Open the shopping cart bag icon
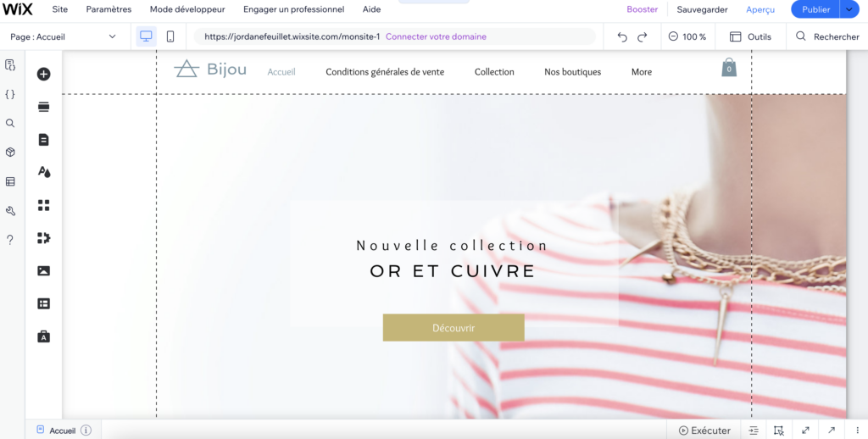The height and width of the screenshot is (439, 868). (729, 68)
